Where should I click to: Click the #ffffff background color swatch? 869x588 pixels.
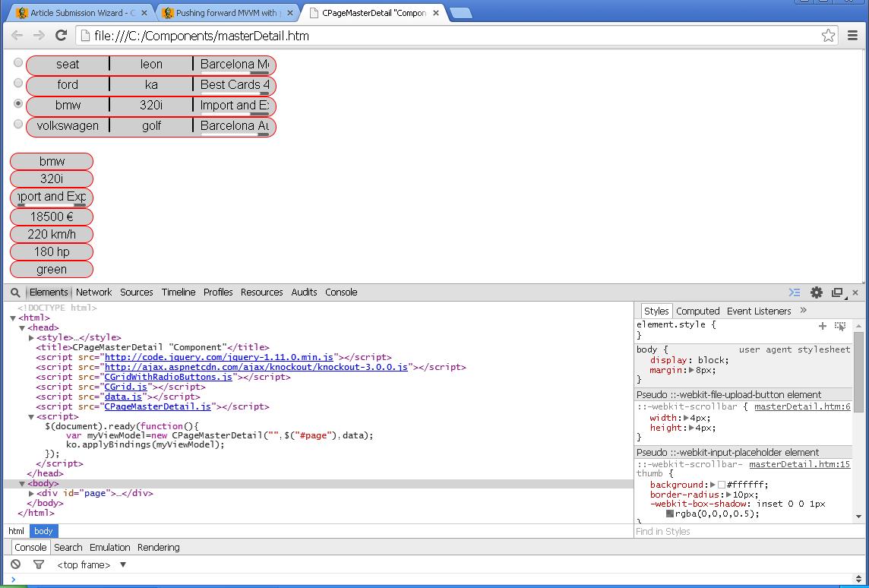(x=721, y=485)
